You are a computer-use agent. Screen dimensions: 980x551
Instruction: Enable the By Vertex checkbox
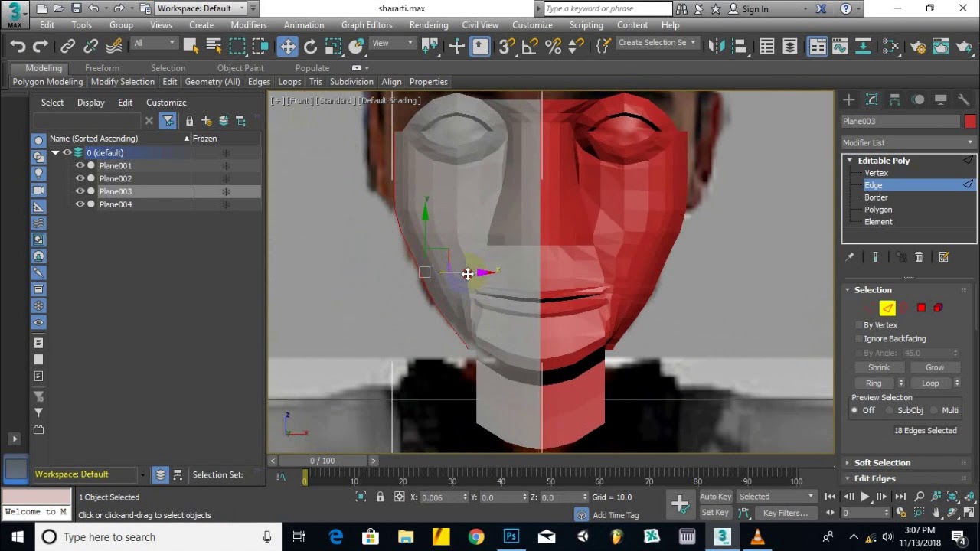[x=859, y=325]
